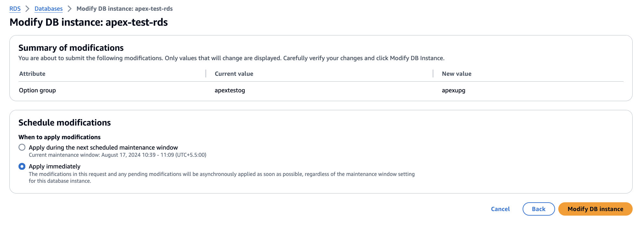Viewport: 644px width, 227px height.
Task: Click the RDS breadcrumb link
Action: tap(15, 9)
